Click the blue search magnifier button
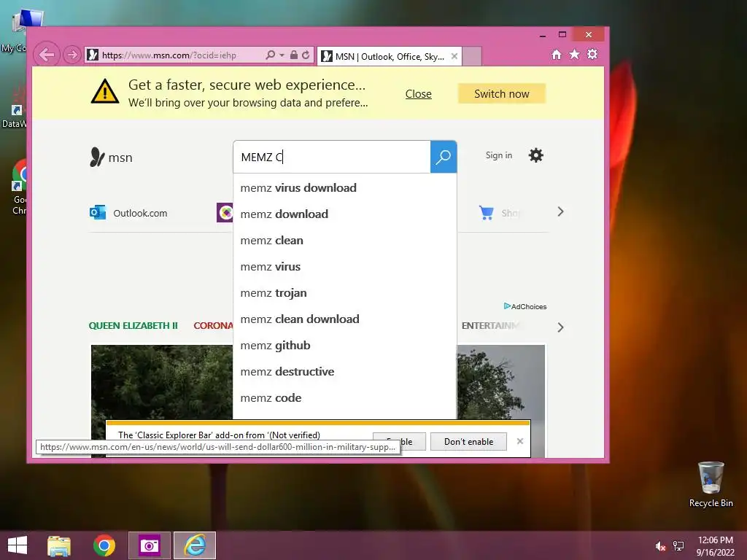Viewport: 747px width, 560px height. 444,157
